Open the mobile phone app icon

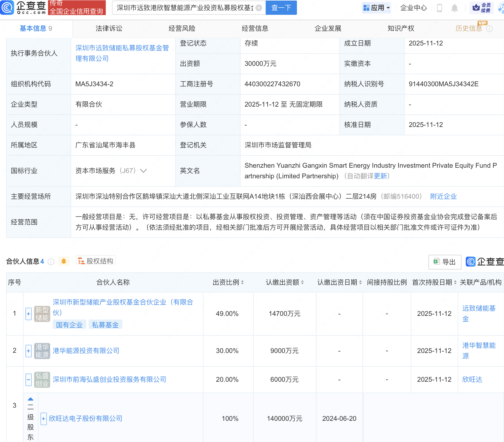(439, 8)
